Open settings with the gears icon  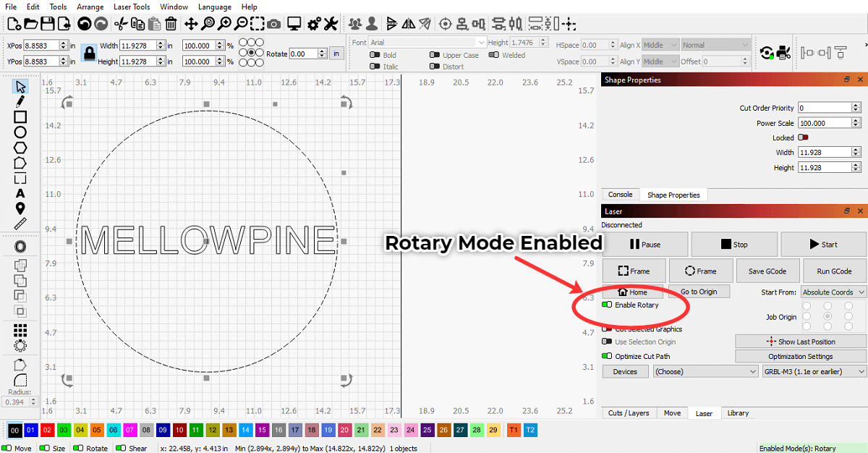point(314,24)
